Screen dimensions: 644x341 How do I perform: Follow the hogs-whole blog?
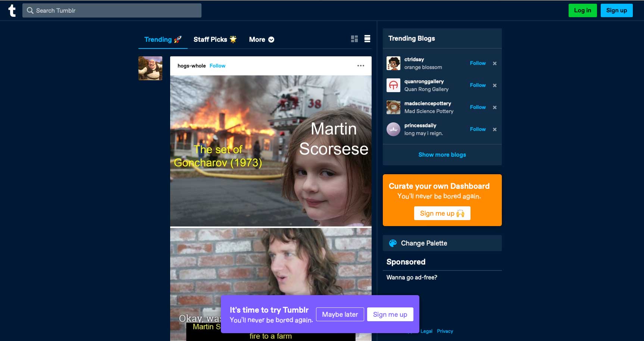coord(217,66)
